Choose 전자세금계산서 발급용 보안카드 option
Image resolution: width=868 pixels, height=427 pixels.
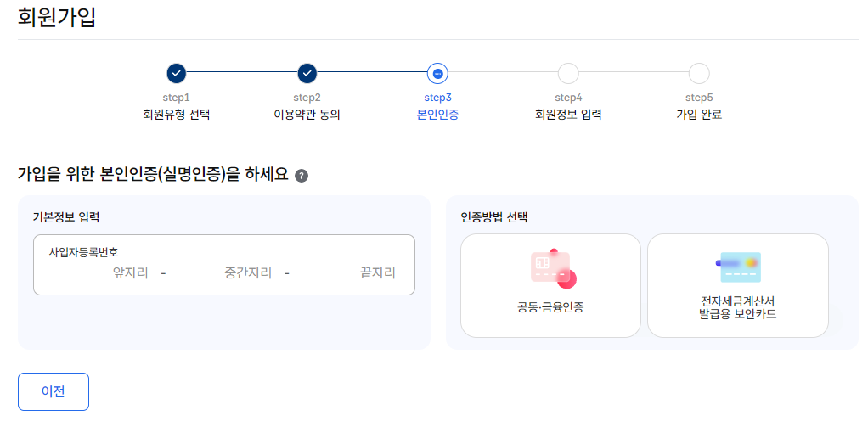pyautogui.click(x=738, y=285)
